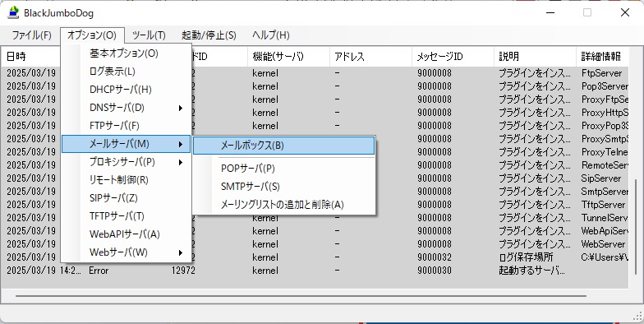Click the BlackJumboDog app icon in title bar
This screenshot has height=324, width=644.
pyautogui.click(x=13, y=13)
